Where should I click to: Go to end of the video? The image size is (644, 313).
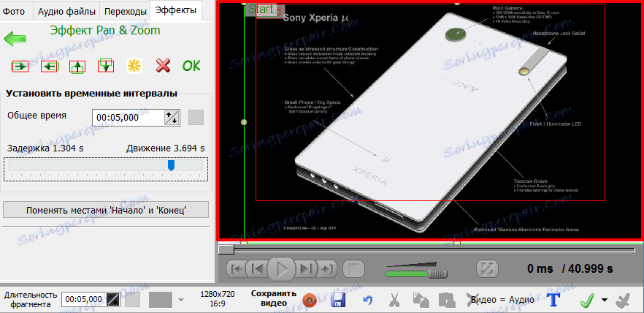click(x=326, y=269)
